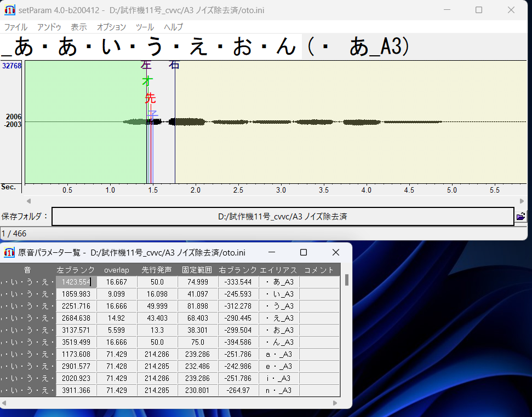532x417 pixels.
Task: Click the 先行発声 column header
Action: pyautogui.click(x=157, y=270)
